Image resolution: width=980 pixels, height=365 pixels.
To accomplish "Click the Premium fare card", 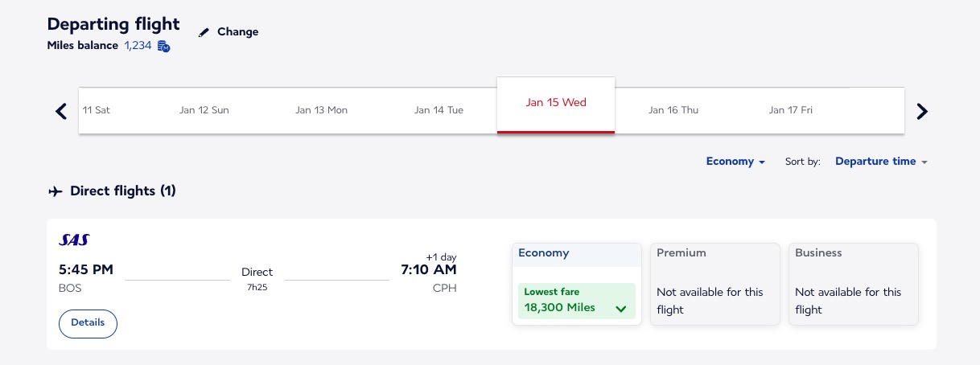I will (x=714, y=285).
